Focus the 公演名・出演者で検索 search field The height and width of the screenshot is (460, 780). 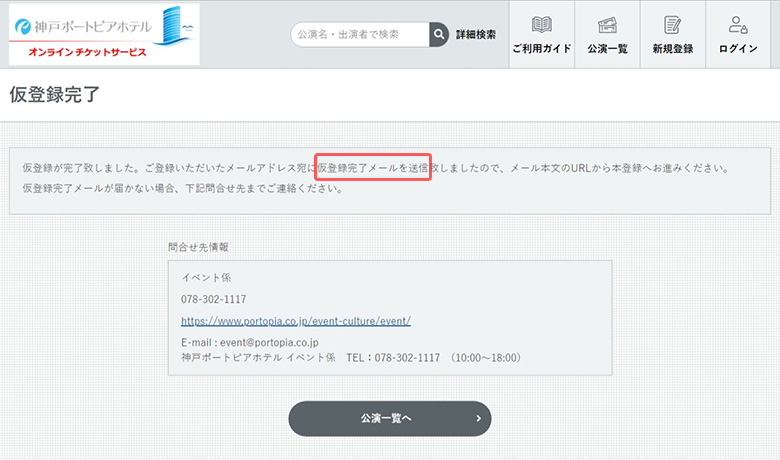360,34
